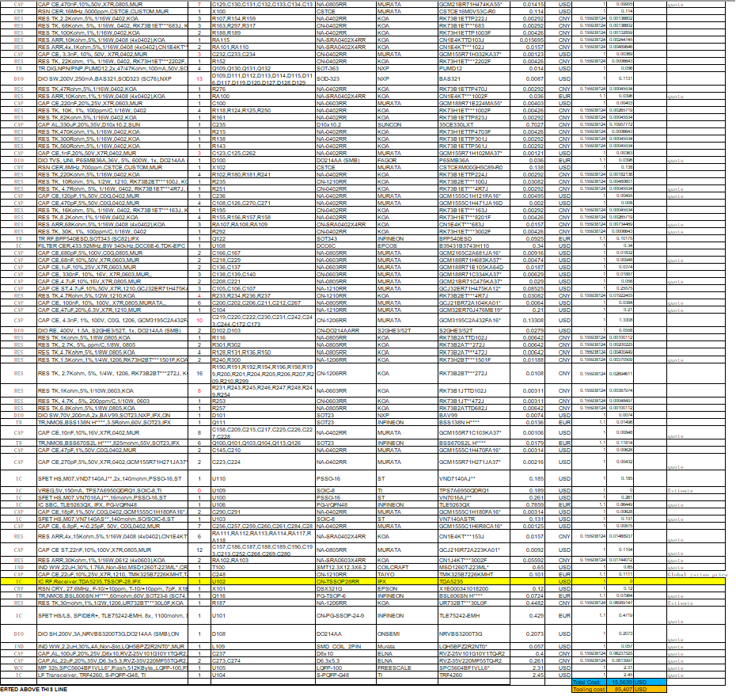Select the 'Global system price' note cell
Screen dimensions: 736x700
click(697, 575)
